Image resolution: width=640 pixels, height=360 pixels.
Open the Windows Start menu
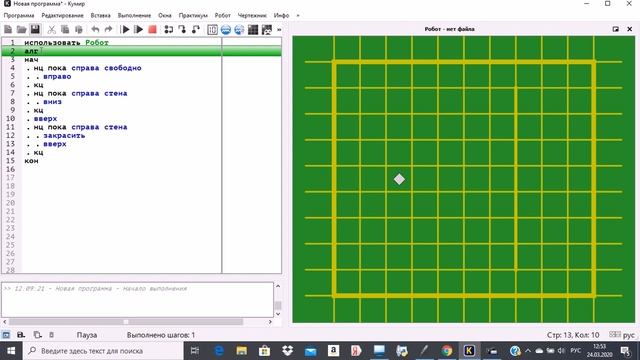(11, 351)
